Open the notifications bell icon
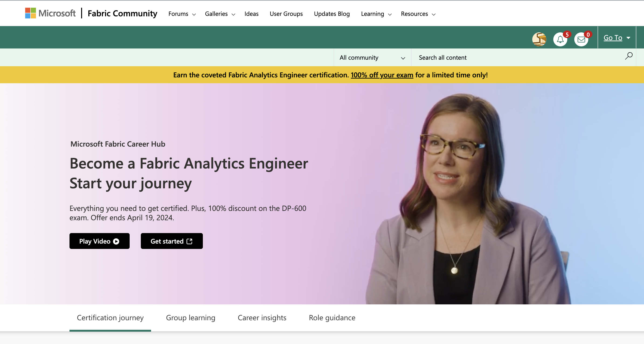Image resolution: width=644 pixels, height=344 pixels. point(560,39)
